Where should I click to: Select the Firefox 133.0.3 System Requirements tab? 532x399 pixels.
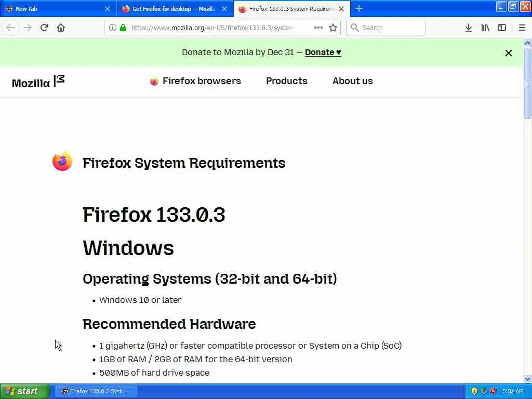pos(292,9)
